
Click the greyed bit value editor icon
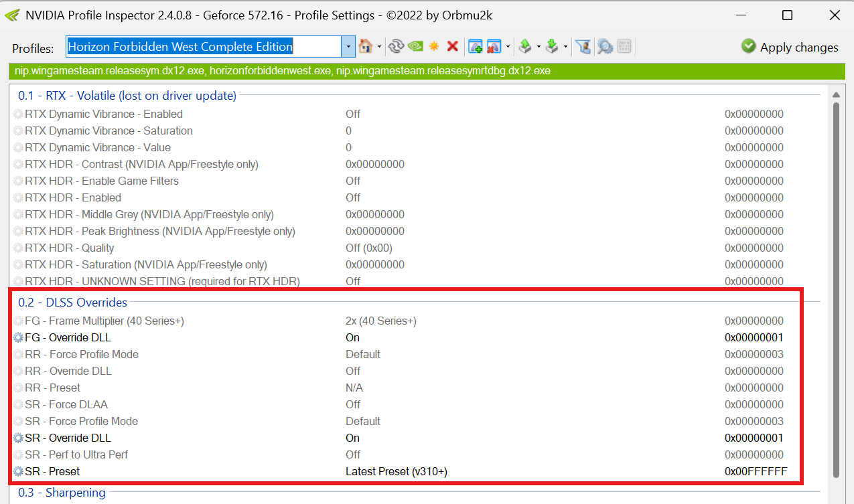click(x=624, y=46)
